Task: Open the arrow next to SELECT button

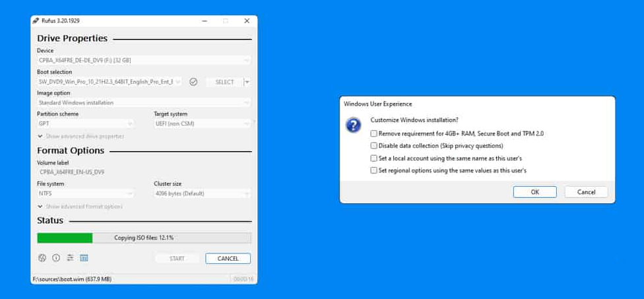Action: (247, 82)
